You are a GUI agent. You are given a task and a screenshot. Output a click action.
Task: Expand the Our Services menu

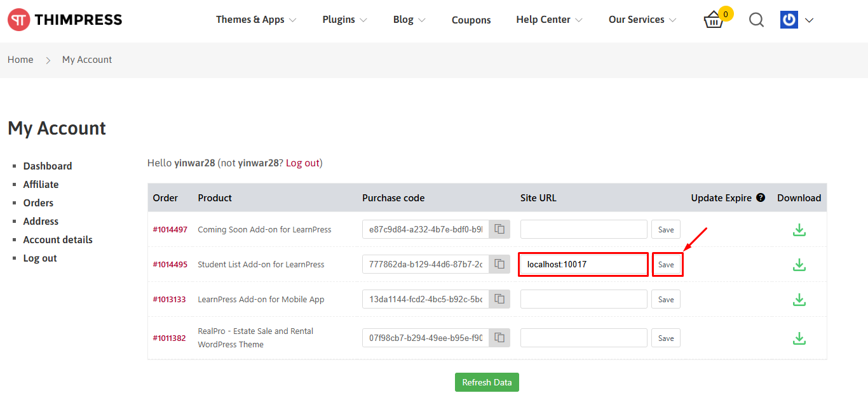642,20
